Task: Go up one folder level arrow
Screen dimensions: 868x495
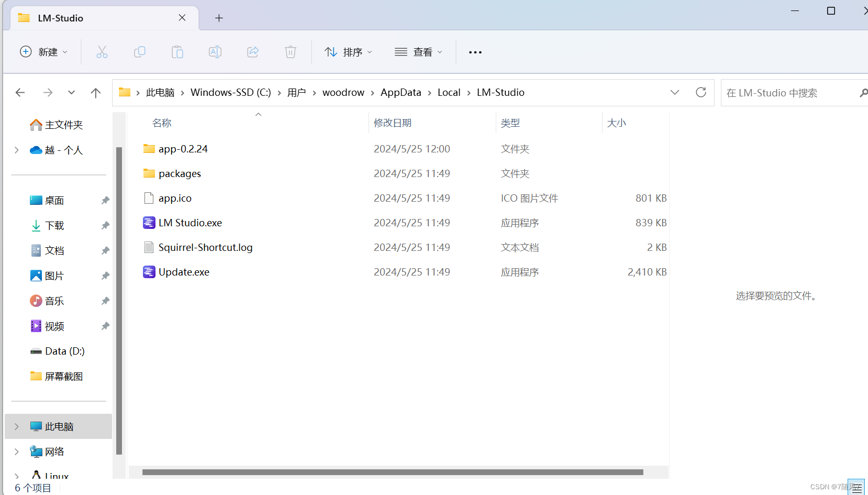Action: click(x=96, y=93)
